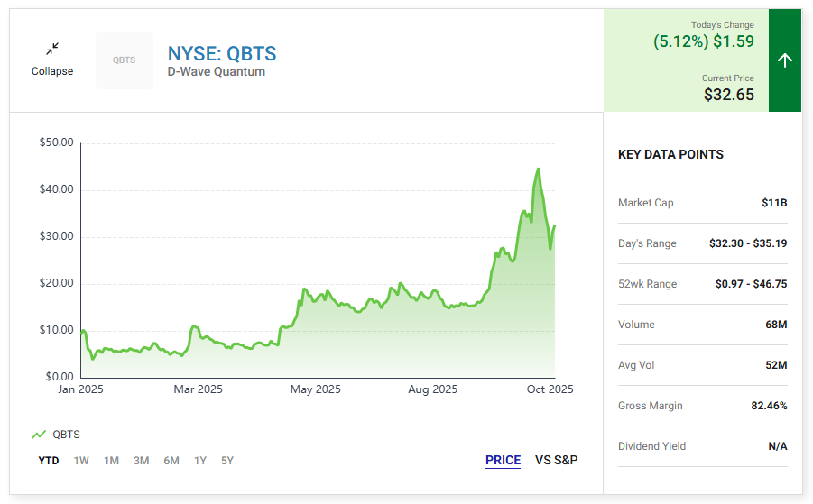Click the current price $32.65

729,95
